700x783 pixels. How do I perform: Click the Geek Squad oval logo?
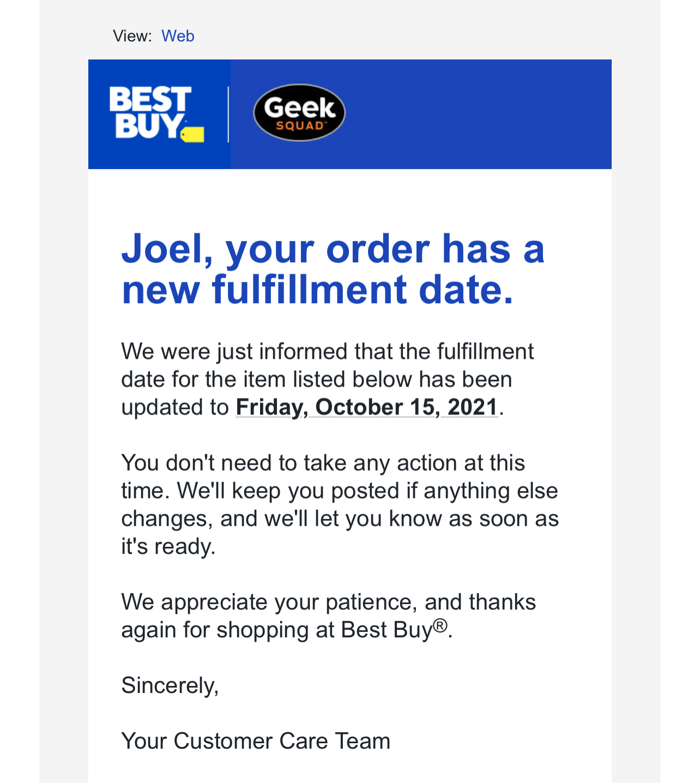(299, 113)
